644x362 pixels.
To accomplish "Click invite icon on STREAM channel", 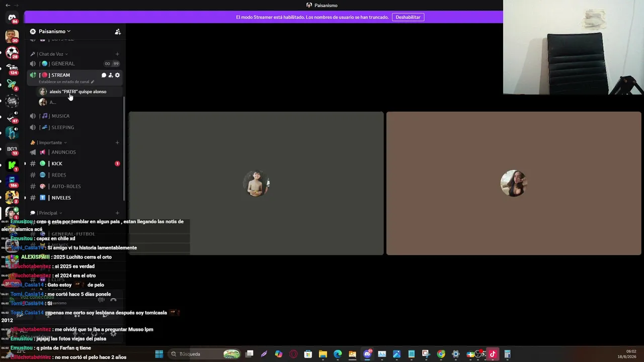I will 111,75.
